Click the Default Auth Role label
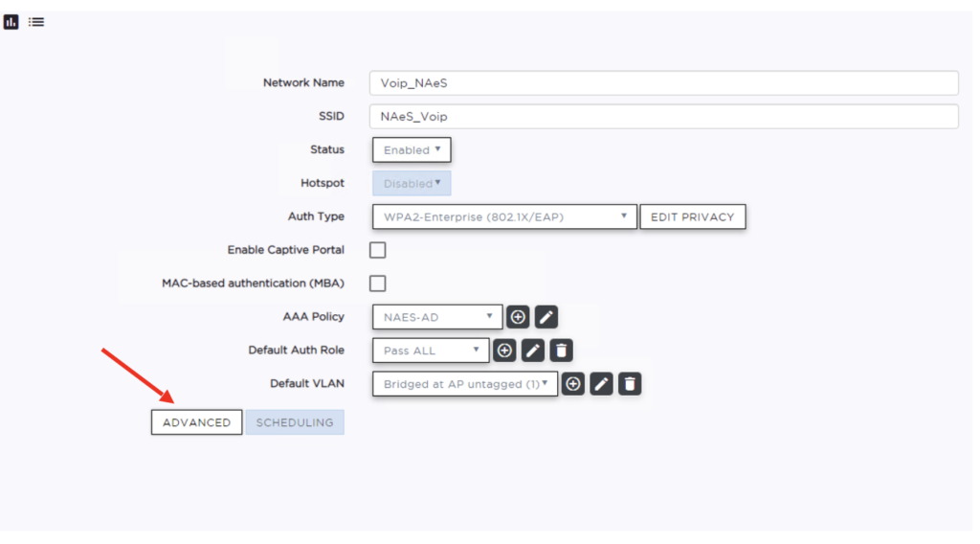 (297, 351)
